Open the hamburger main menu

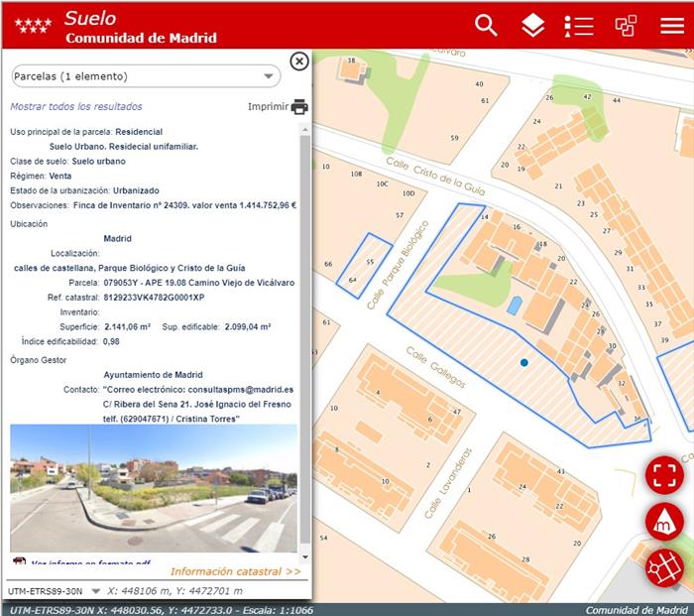672,26
